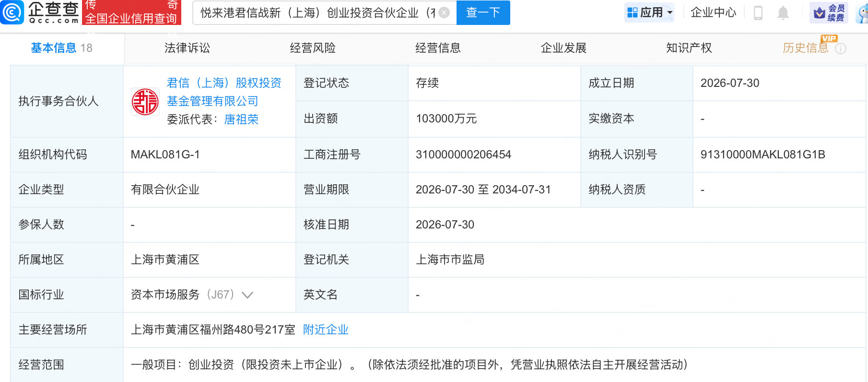Open the 历史信息 VIP tab
868x382 pixels.
(806, 48)
